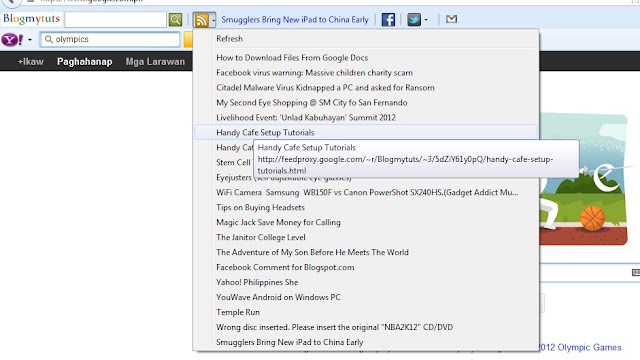The width and height of the screenshot is (640, 360).
Task: Expand the Yahoo toolbar dropdown arrow
Action: 29,40
